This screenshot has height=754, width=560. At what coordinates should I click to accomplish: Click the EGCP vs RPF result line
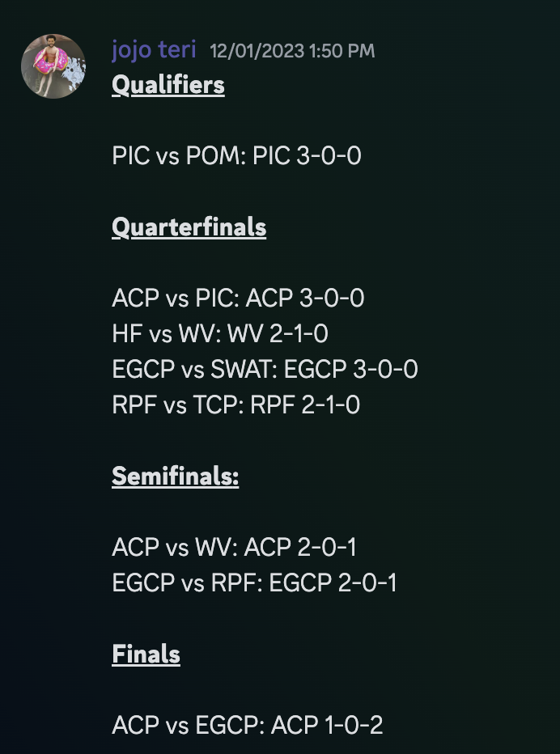tap(254, 582)
